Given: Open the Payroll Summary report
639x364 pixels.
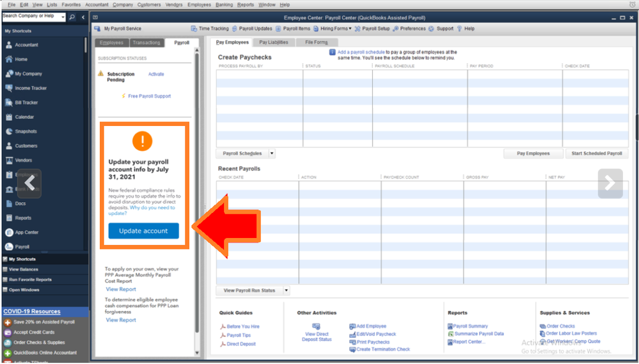Looking at the screenshot, I should tap(470, 326).
